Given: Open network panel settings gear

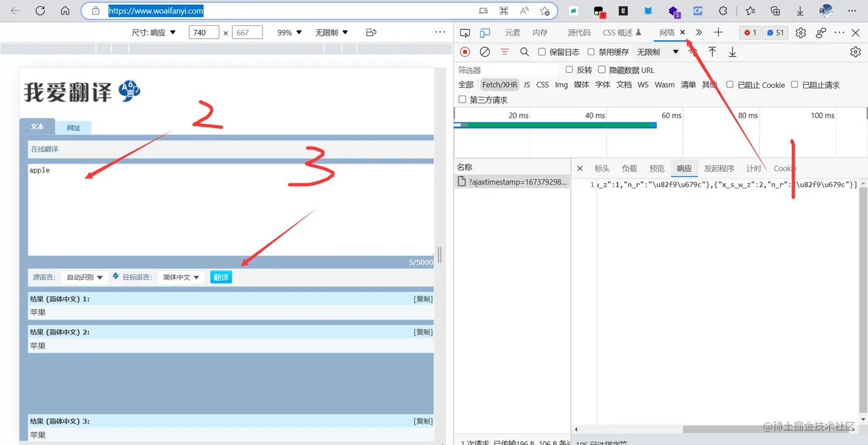Looking at the screenshot, I should 855,52.
